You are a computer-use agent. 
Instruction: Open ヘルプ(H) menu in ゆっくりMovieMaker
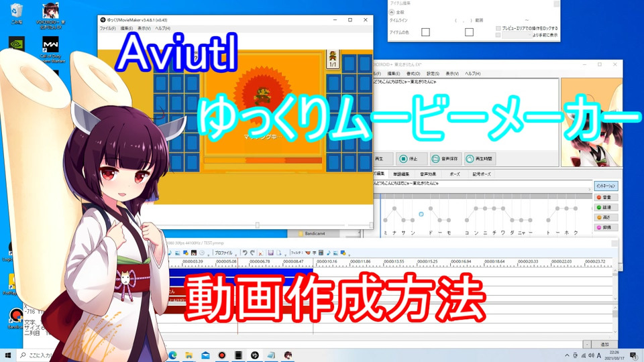(x=162, y=28)
